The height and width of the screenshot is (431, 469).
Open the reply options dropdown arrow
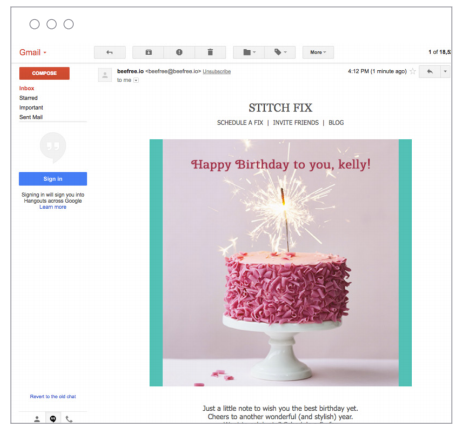click(445, 71)
